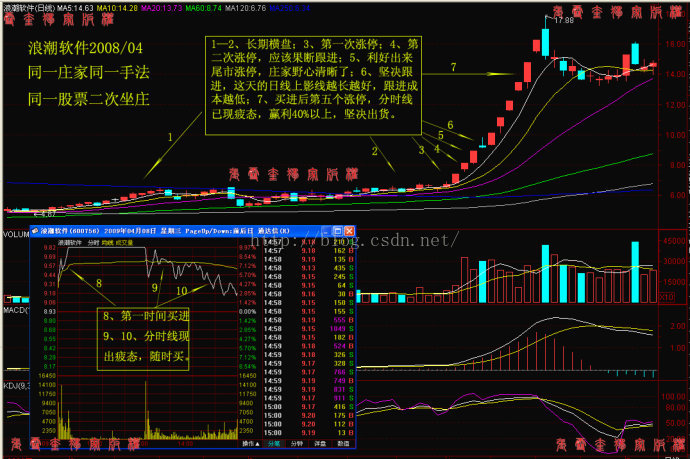This screenshot has height=459, width=690.
Task: Click the intraday window's title bar icon
Action: tap(35, 231)
